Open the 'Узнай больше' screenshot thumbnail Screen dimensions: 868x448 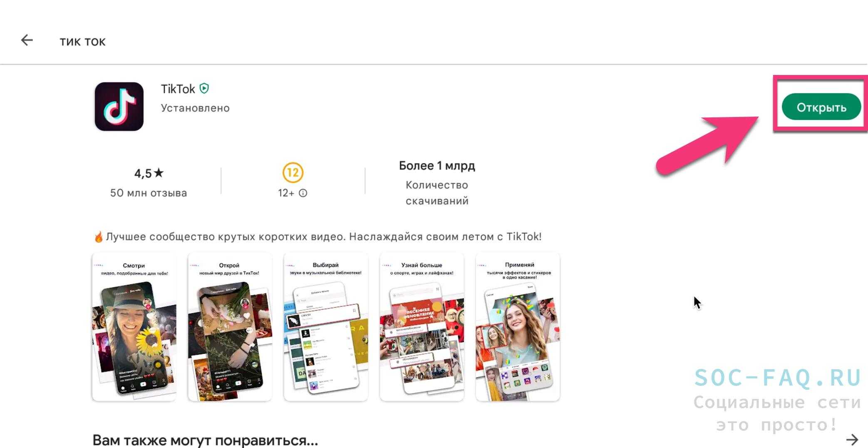422,327
